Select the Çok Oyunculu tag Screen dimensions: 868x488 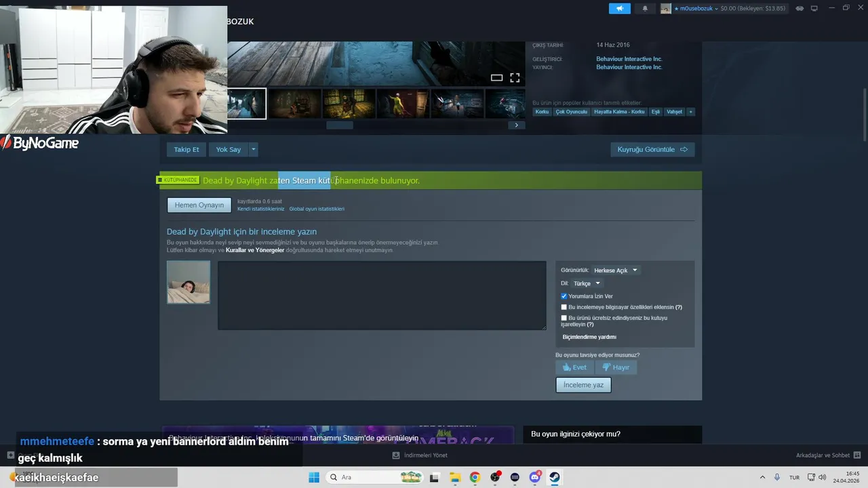tap(572, 112)
